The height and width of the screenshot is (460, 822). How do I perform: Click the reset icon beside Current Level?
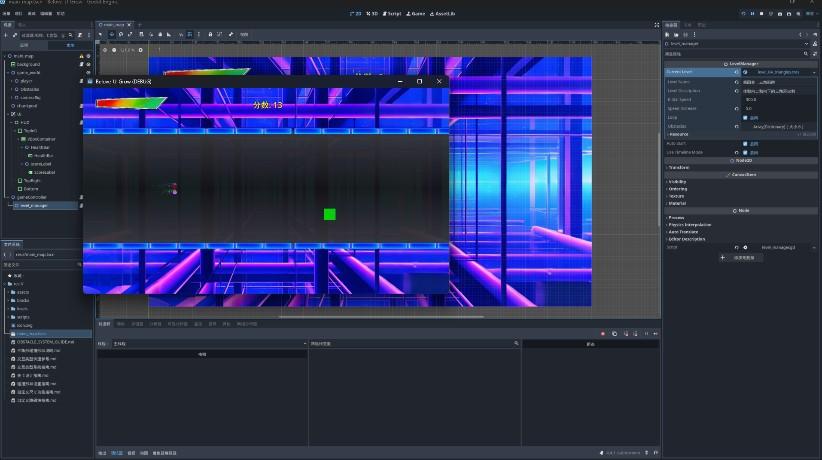[738, 72]
